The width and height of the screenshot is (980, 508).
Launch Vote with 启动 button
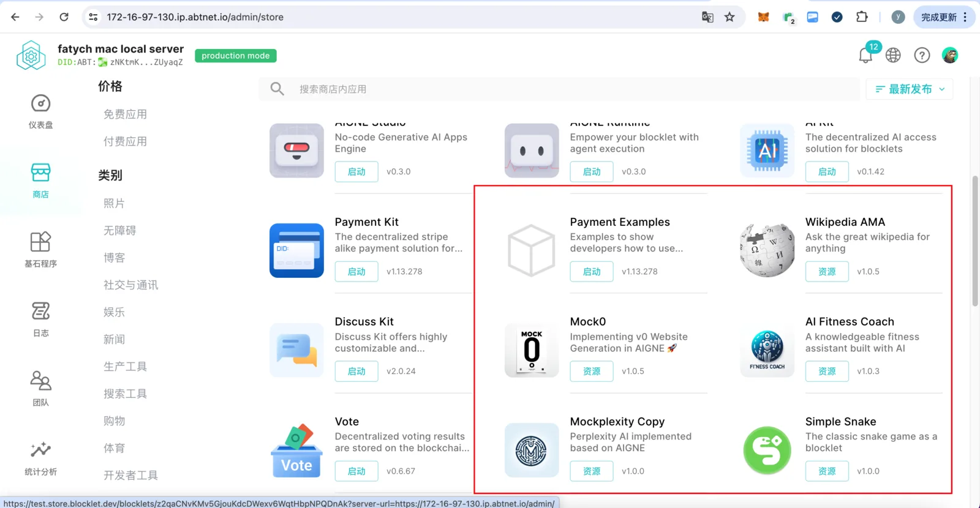[x=356, y=471]
